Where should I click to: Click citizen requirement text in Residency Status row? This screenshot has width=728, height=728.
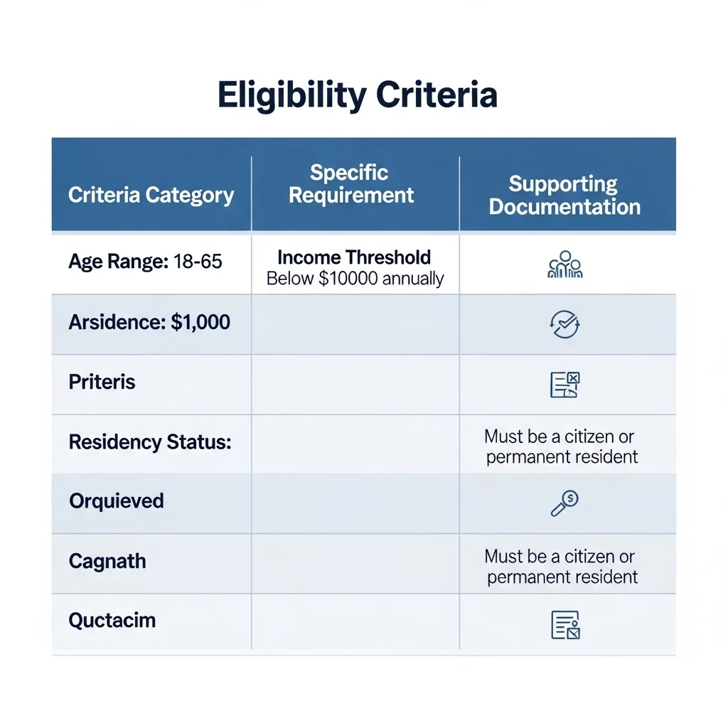click(562, 446)
